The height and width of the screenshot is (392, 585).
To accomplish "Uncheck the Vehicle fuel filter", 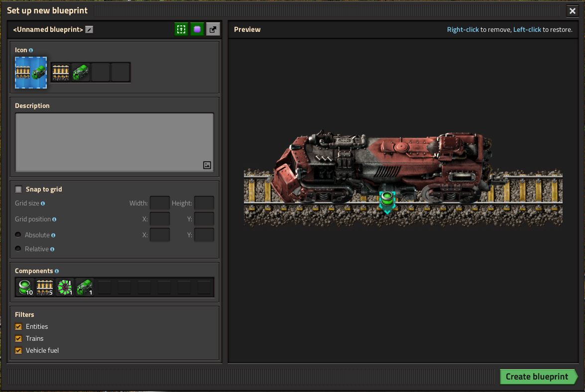I will [18, 351].
